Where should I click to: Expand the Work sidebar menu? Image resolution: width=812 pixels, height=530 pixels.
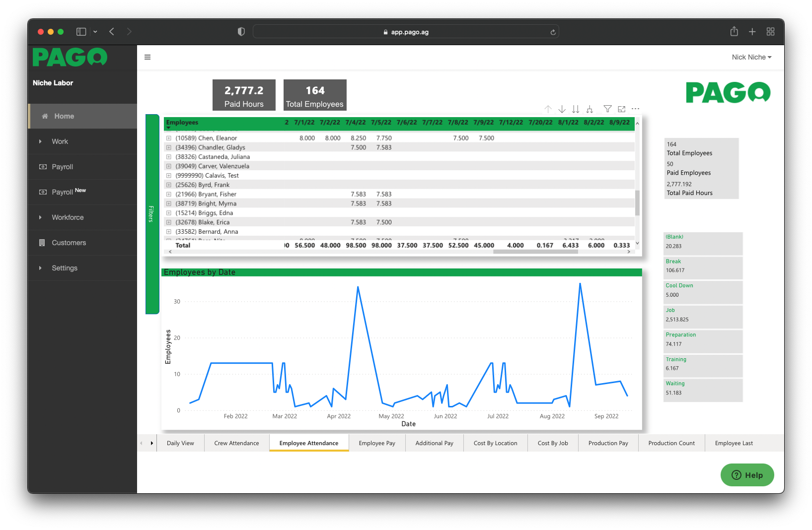click(x=60, y=141)
